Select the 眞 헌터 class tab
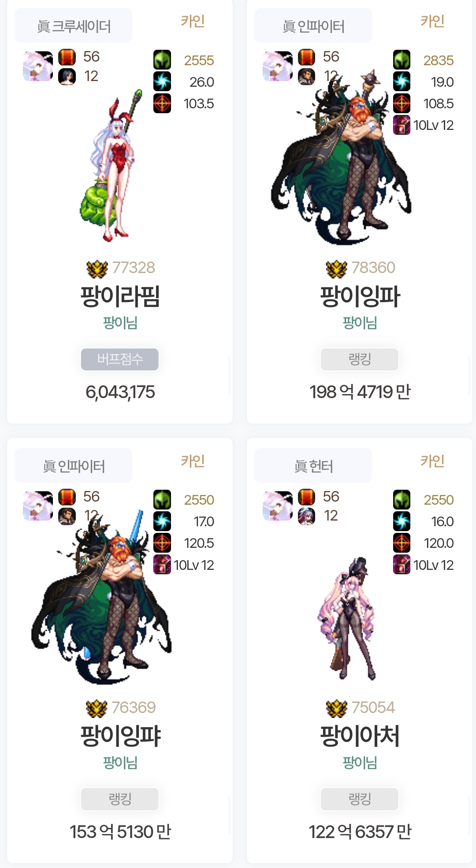This screenshot has height=868, width=476. point(313,465)
